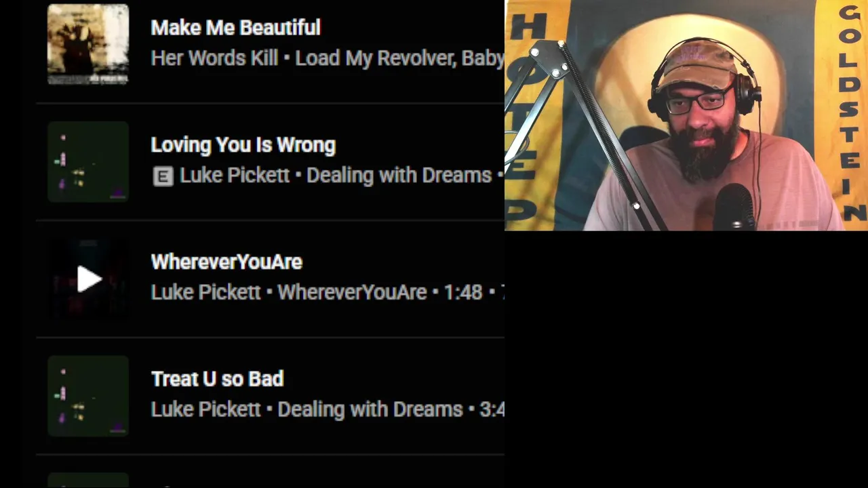Click Treat U so Bad album thumbnail
868x488 pixels.
88,396
